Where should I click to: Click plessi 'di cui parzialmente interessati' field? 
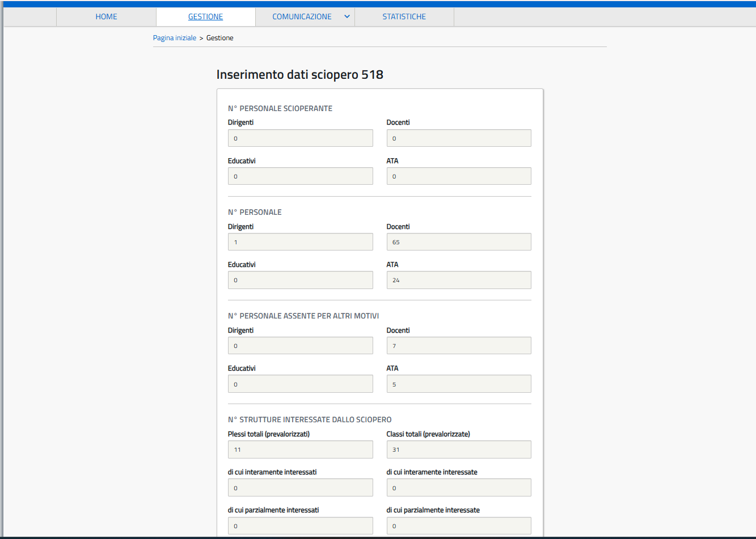300,526
